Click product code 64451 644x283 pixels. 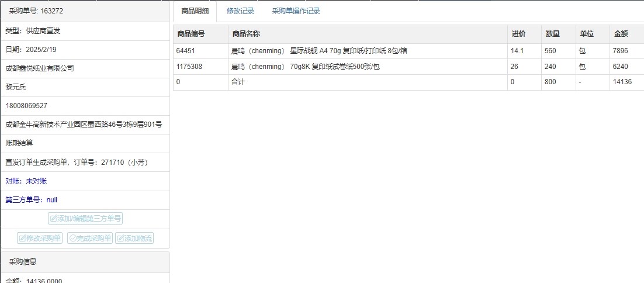coord(186,51)
